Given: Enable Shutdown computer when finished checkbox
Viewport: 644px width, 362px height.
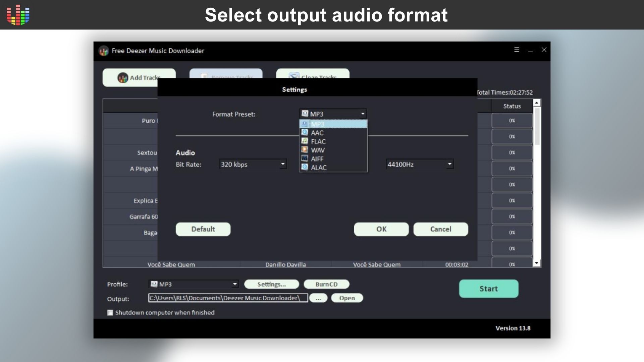Looking at the screenshot, I should [110, 313].
